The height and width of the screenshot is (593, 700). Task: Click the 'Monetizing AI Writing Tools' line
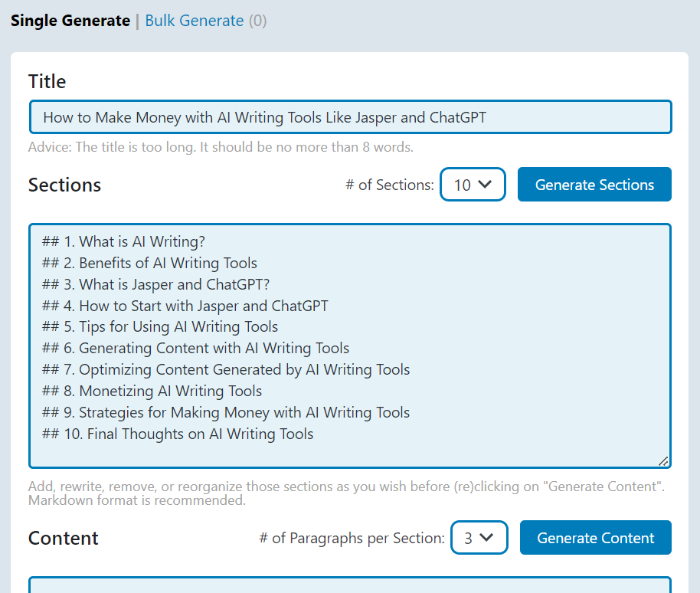click(152, 392)
